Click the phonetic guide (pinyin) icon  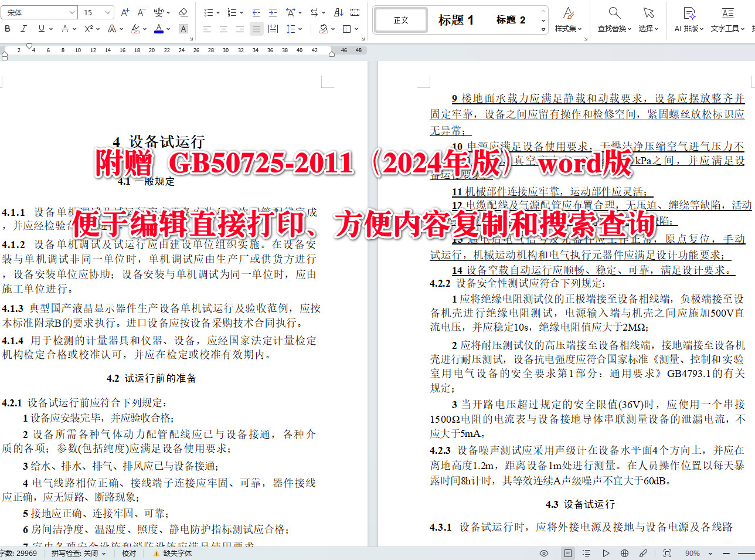[x=159, y=12]
